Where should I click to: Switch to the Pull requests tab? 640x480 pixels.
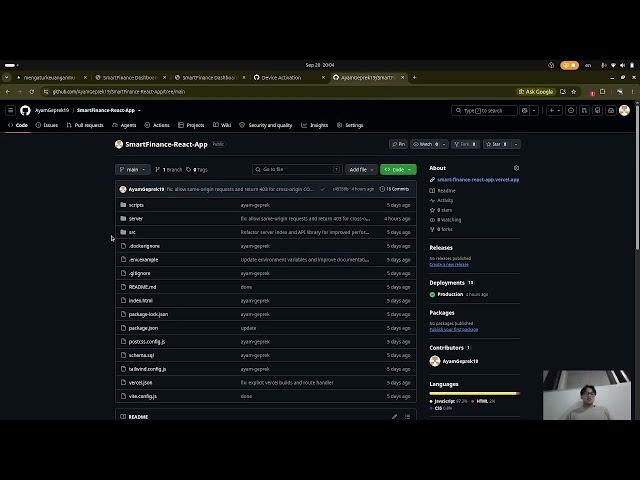pyautogui.click(x=85, y=125)
